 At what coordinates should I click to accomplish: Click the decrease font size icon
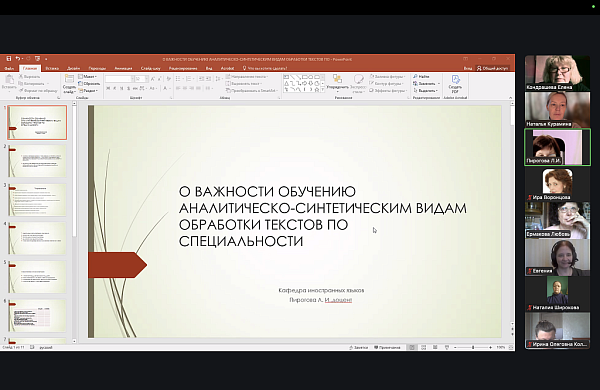pyautogui.click(x=160, y=78)
